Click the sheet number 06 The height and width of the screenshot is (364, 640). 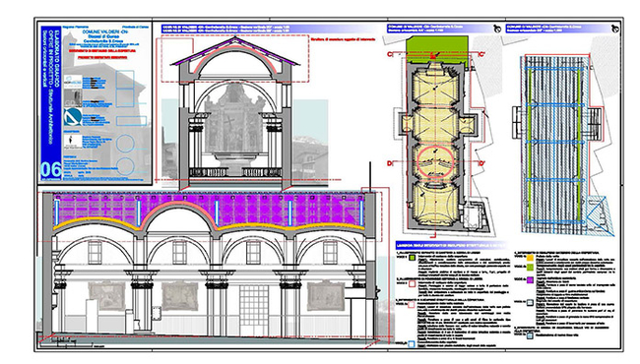pyautogui.click(x=50, y=169)
